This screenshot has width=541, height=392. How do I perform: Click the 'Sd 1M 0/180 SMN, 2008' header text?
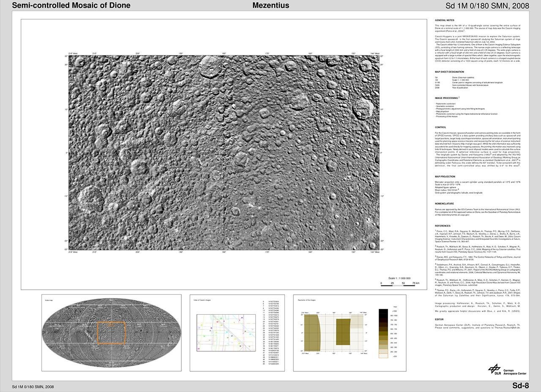[x=487, y=6]
